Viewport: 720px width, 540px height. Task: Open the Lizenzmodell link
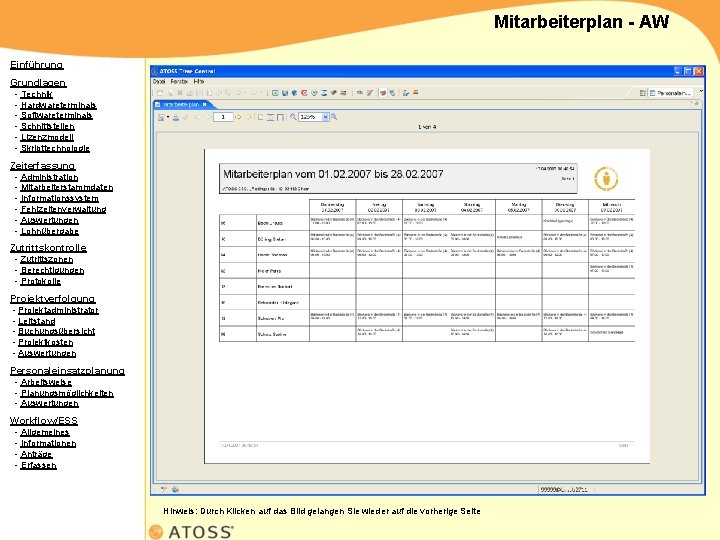47,137
